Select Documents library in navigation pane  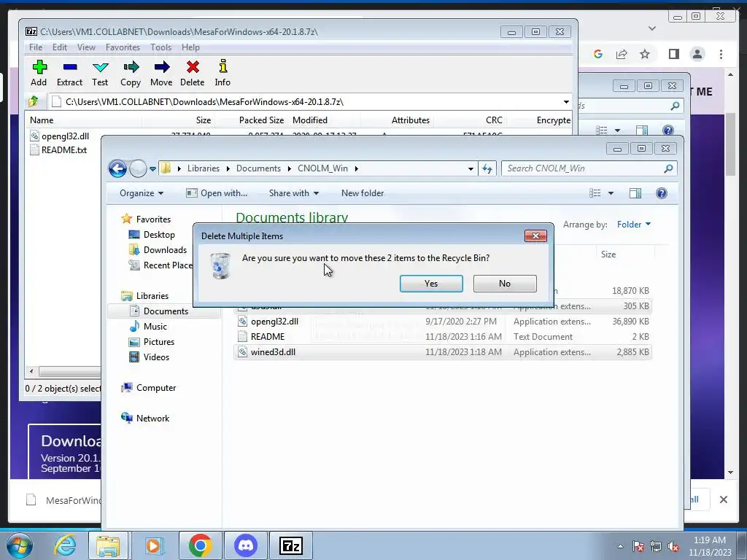click(159, 311)
